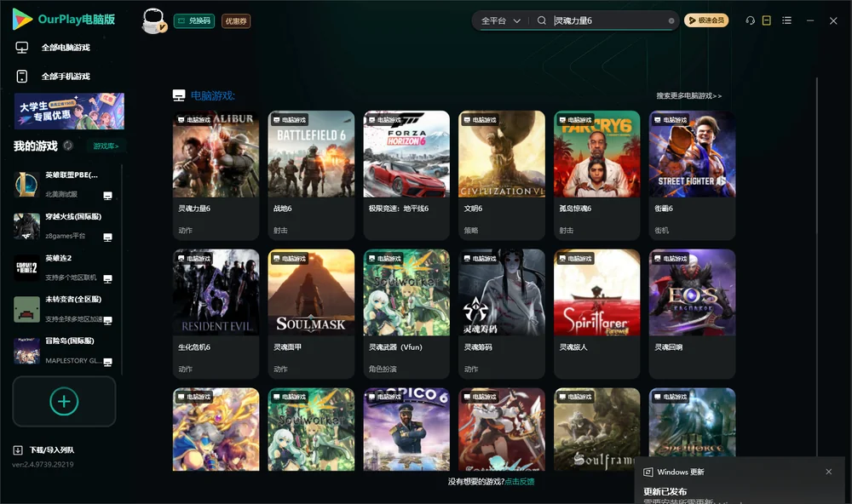Clear the search text with the x icon
The width and height of the screenshot is (852, 504).
[671, 20]
